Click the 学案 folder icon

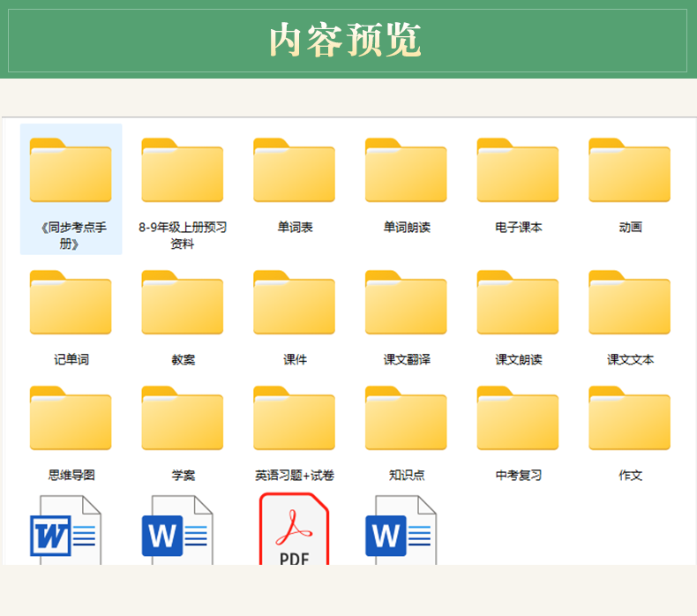pos(183,418)
